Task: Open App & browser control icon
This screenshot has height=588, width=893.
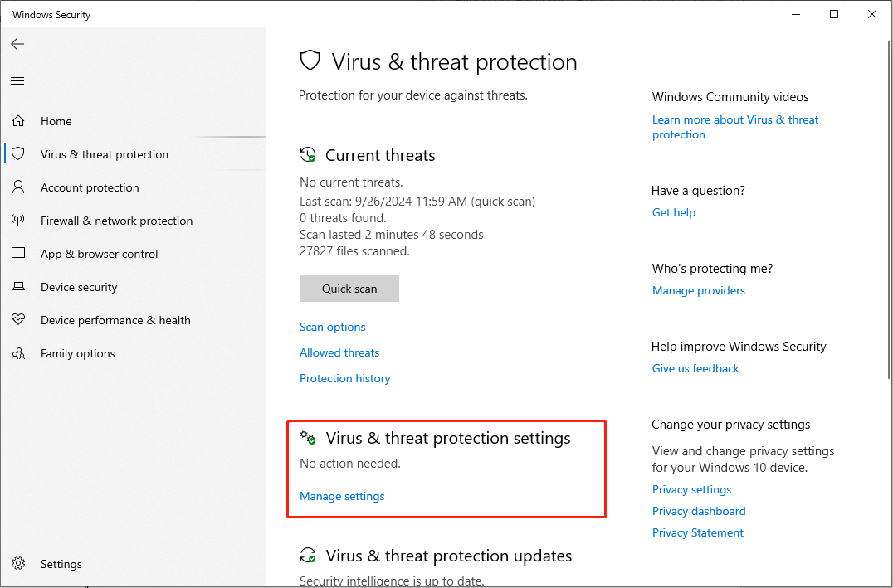Action: pos(18,254)
